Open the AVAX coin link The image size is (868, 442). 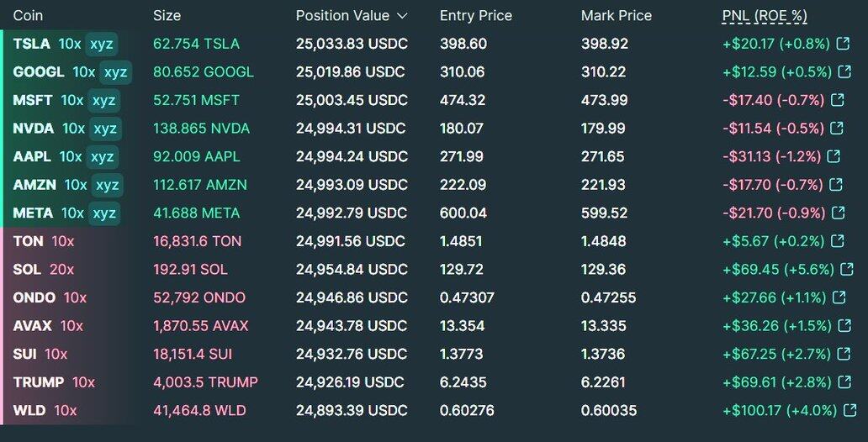point(33,326)
